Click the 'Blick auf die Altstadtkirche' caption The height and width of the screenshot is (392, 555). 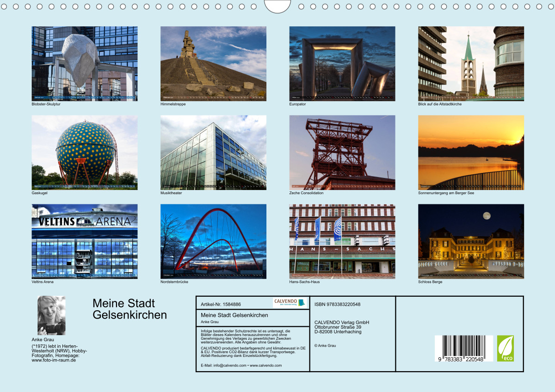440,104
